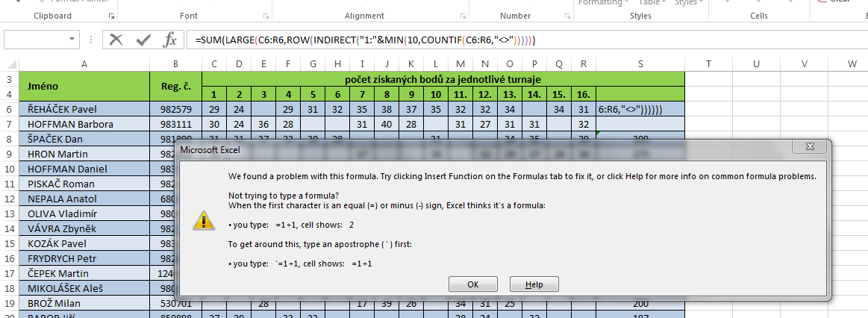The width and height of the screenshot is (868, 318).
Task: Click cell S6 showing the formula tail
Action: pos(640,108)
